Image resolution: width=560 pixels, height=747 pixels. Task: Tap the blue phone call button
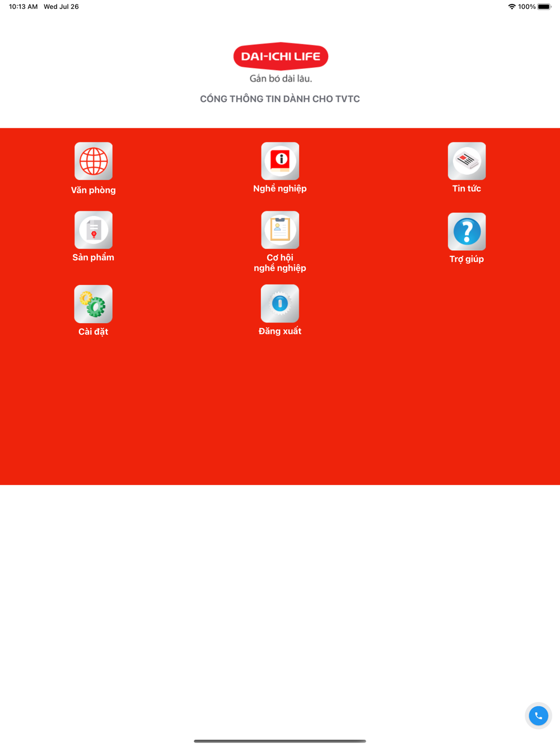point(539,716)
